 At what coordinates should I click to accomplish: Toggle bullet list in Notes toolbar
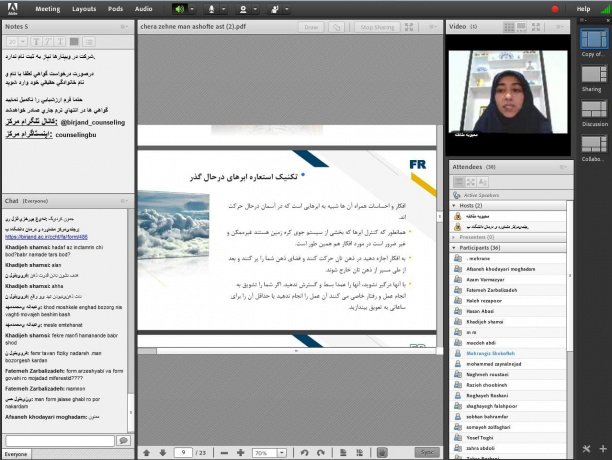(89, 42)
